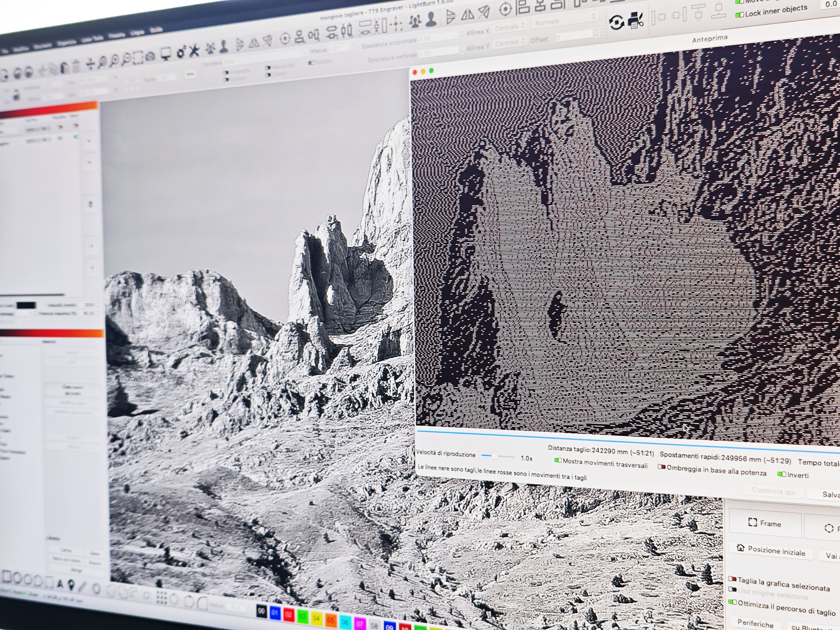Toggle Ottimizza il percorso di taglio

click(732, 602)
